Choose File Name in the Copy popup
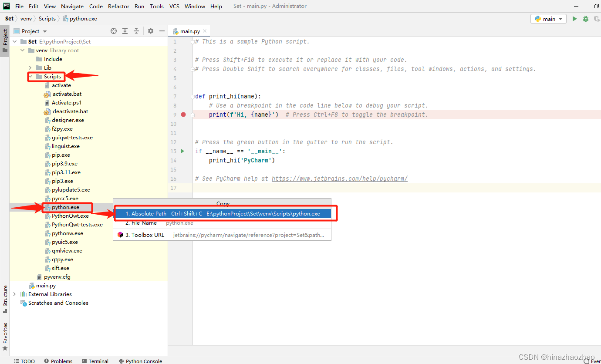601x364 pixels. [222, 223]
